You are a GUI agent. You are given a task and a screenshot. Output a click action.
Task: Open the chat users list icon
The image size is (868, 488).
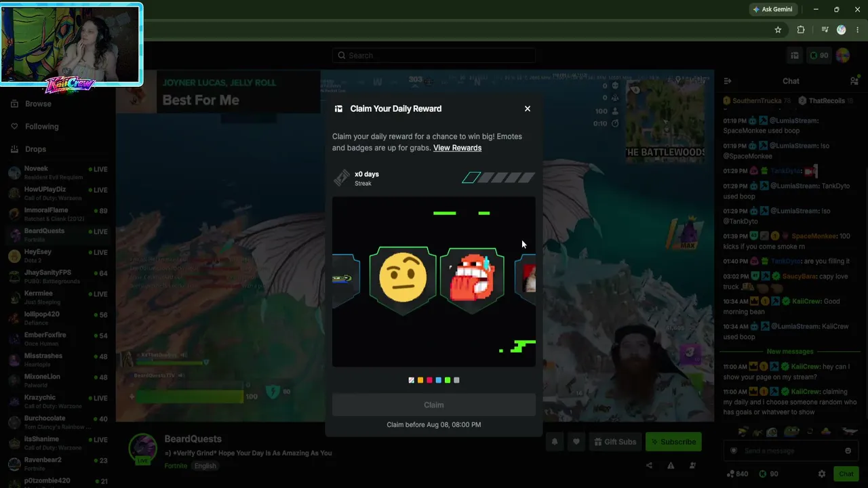click(x=854, y=81)
